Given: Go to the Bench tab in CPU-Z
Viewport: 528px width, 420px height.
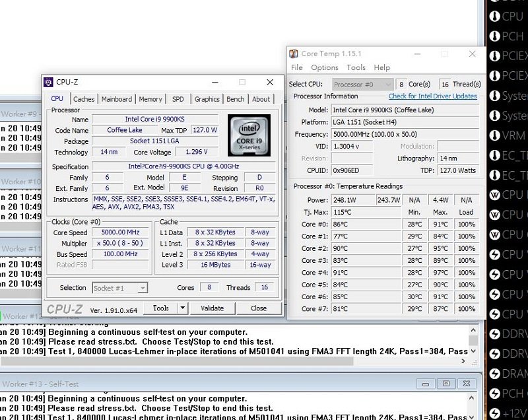Looking at the screenshot, I should 235,99.
